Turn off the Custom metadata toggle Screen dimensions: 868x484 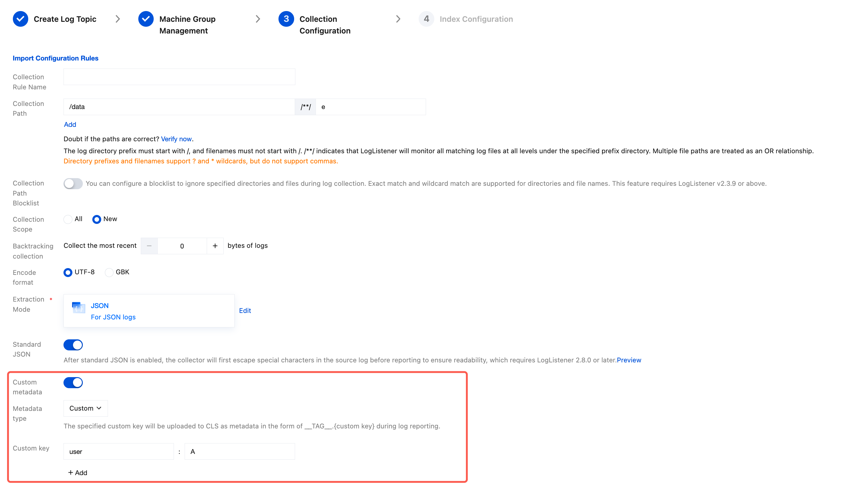point(73,382)
